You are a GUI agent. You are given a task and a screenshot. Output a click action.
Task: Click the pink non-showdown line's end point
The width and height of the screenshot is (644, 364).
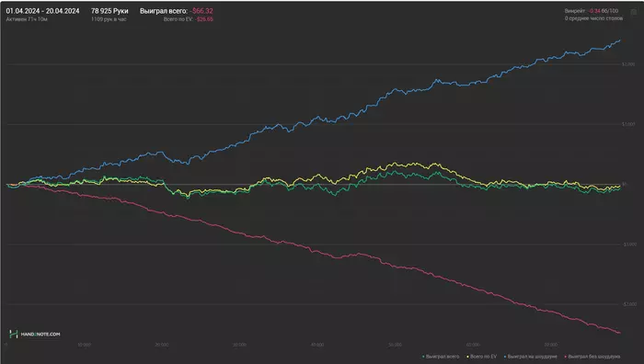pos(620,333)
